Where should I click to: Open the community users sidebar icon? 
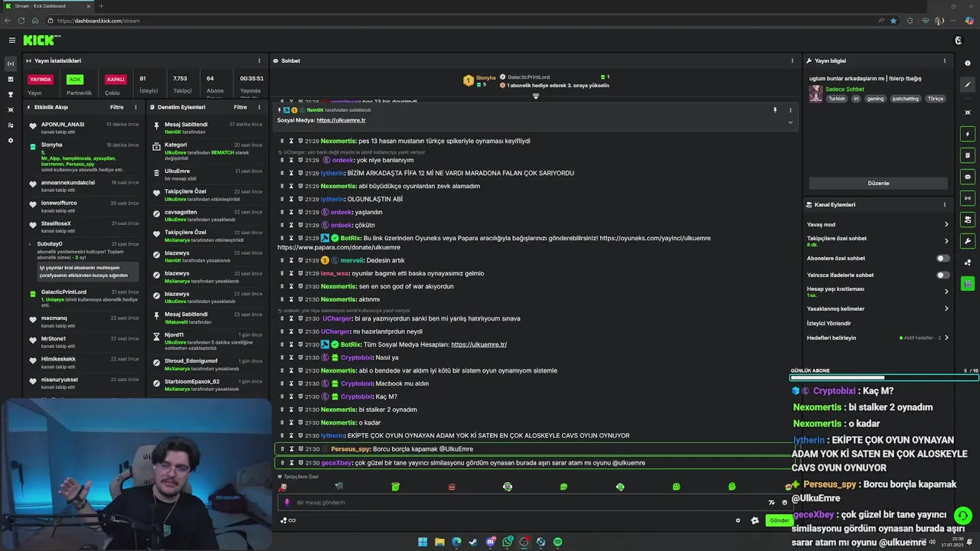pos(11,125)
